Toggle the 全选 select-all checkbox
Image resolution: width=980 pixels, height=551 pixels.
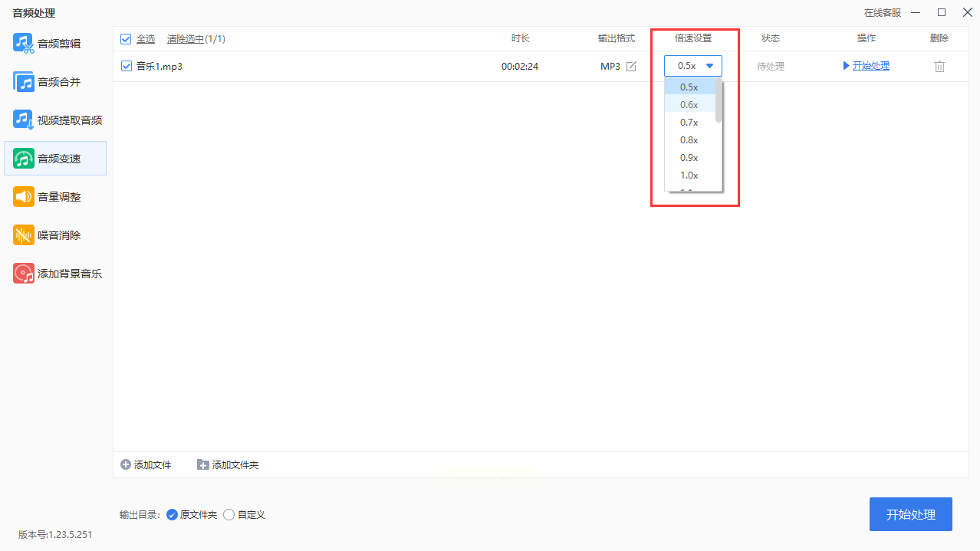[127, 39]
